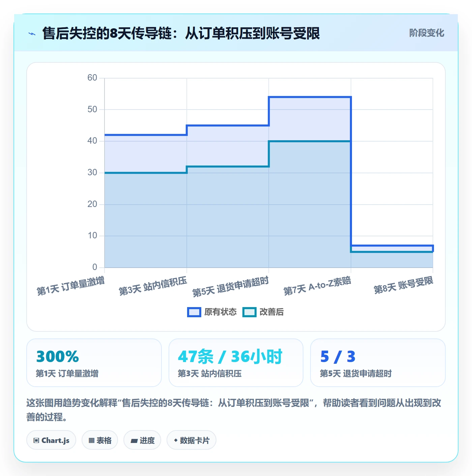Viewport: 472px width, 476px height.
Task: Click the 第5天 退货申请超时 card caption
Action: tap(356, 374)
